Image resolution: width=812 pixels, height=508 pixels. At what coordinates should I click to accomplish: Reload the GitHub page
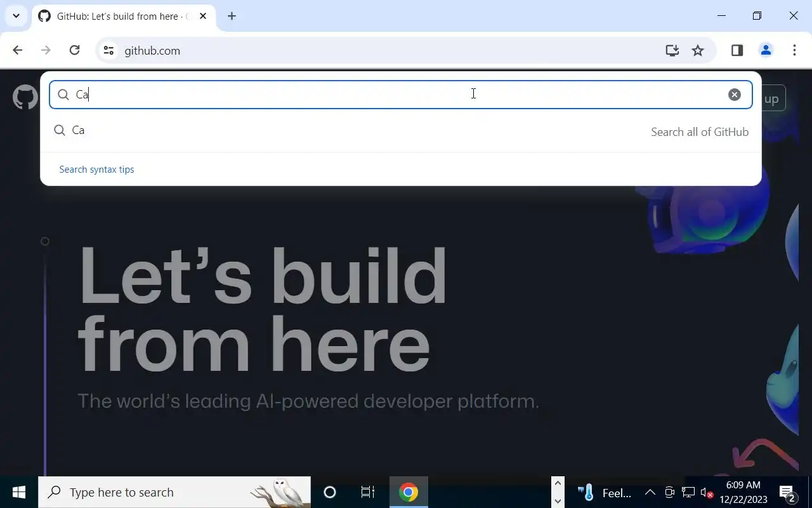tap(74, 50)
